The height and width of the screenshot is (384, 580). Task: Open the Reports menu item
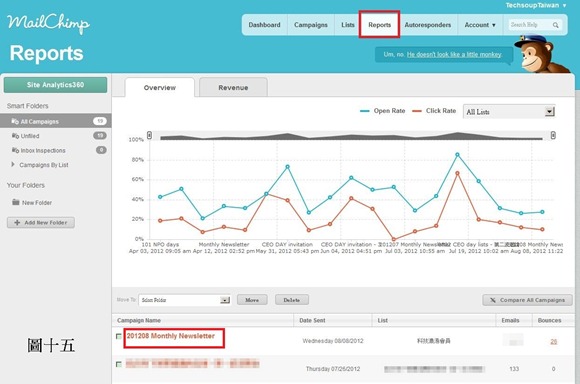[x=380, y=25]
